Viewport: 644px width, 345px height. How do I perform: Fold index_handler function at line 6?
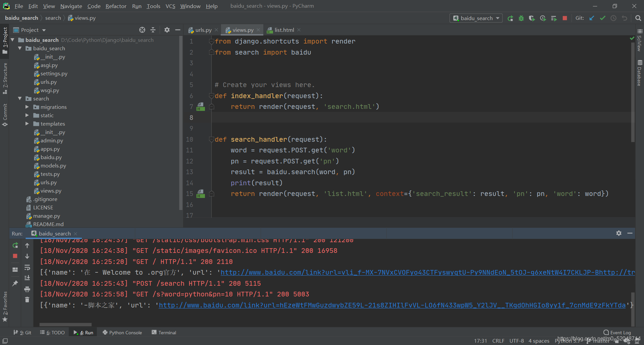click(212, 96)
